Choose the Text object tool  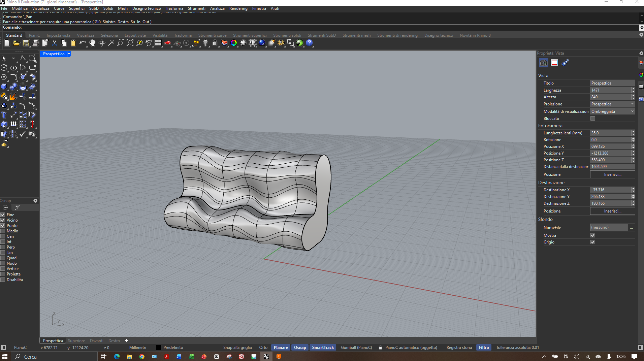4,115
